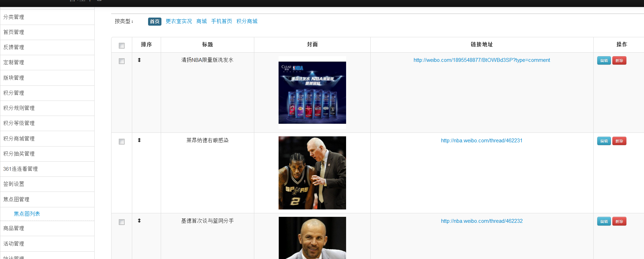The image size is (644, 259).
Task: Check the box for 基德首次谈与篮网分手 row
Action: click(x=122, y=222)
